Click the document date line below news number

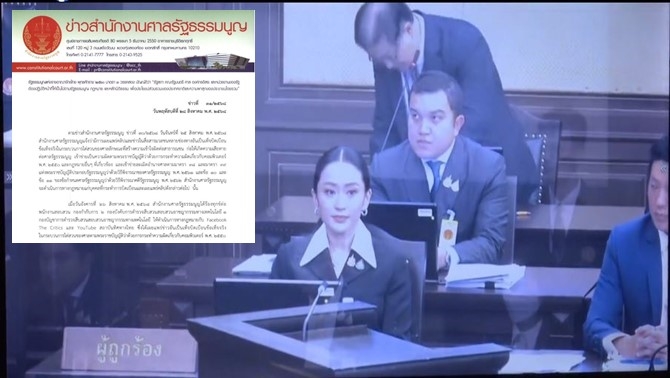pyautogui.click(x=190, y=111)
